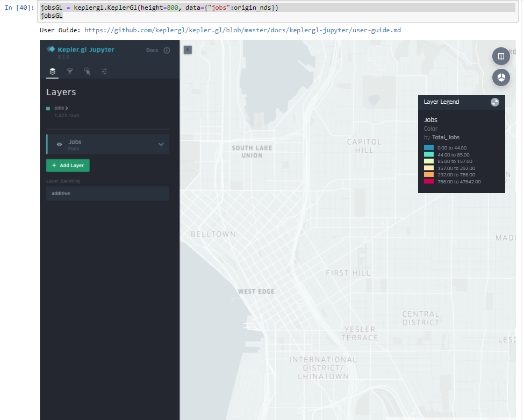Open the Base map settings tab
Screen dimensions: 524x420
click(104, 71)
